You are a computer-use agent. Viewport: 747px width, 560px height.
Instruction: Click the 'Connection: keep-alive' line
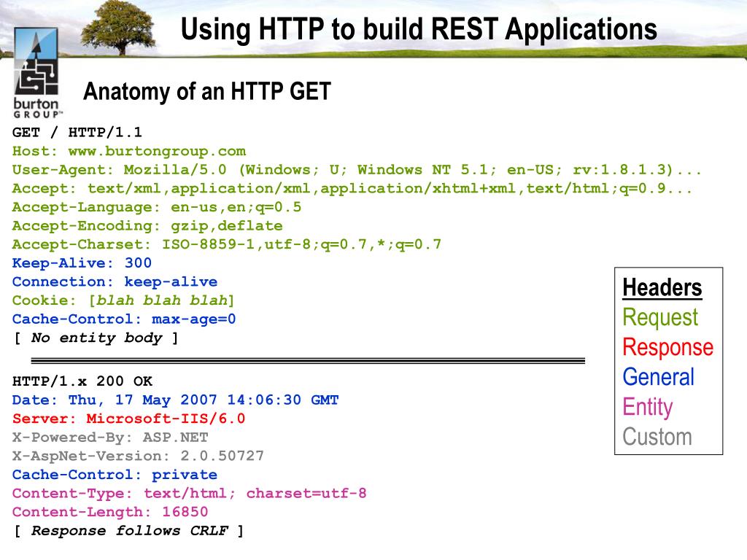pyautogui.click(x=115, y=281)
